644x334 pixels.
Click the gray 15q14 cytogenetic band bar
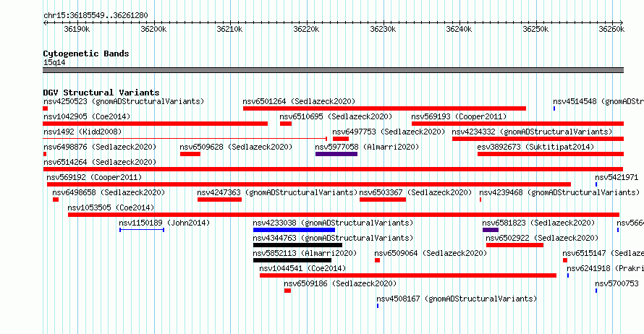click(x=333, y=70)
